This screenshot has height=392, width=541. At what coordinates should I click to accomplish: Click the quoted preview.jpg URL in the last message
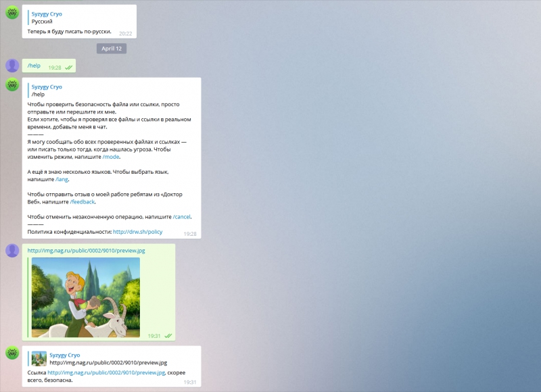tap(108, 363)
